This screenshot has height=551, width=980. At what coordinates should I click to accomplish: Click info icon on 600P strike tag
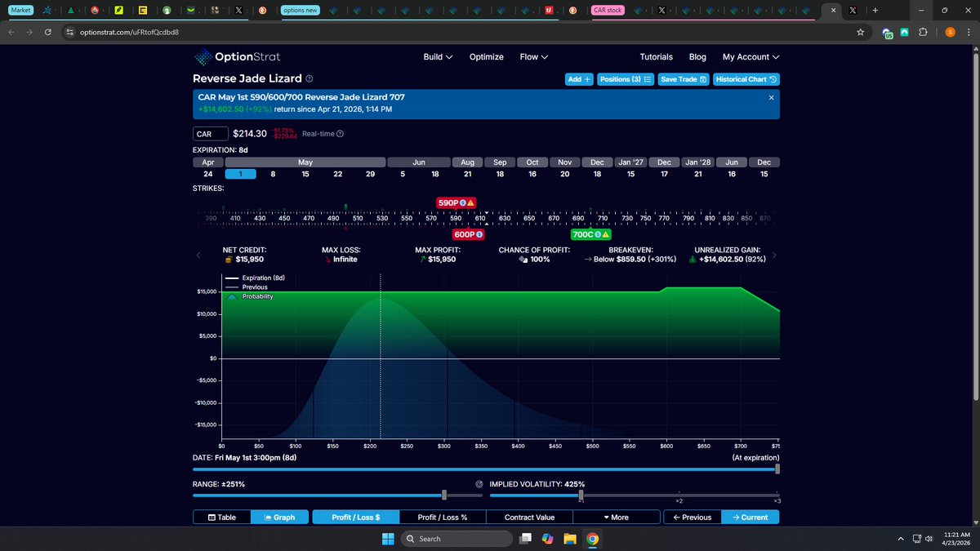click(479, 234)
